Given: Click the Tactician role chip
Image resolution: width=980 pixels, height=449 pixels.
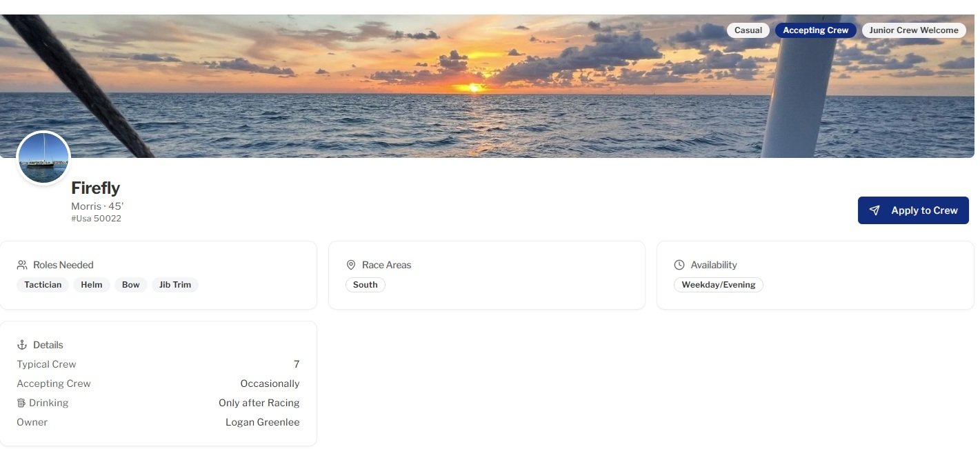Looking at the screenshot, I should click(x=43, y=285).
